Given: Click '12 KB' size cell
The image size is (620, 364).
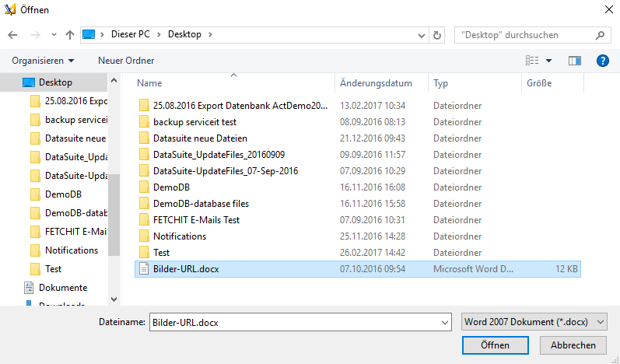Looking at the screenshot, I should point(566,269).
